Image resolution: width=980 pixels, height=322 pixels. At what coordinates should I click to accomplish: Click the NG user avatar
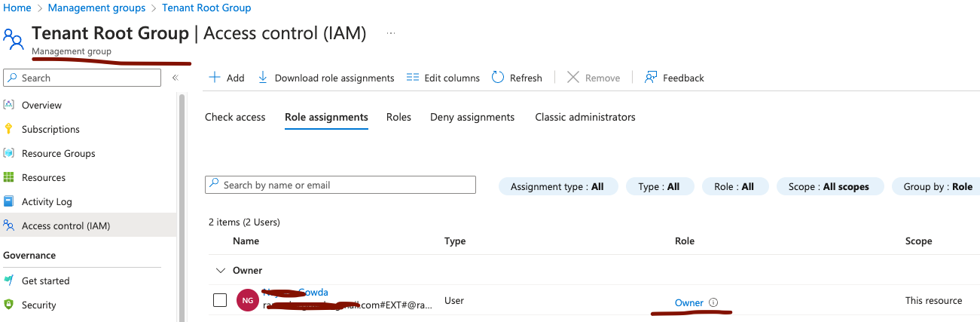point(247,300)
